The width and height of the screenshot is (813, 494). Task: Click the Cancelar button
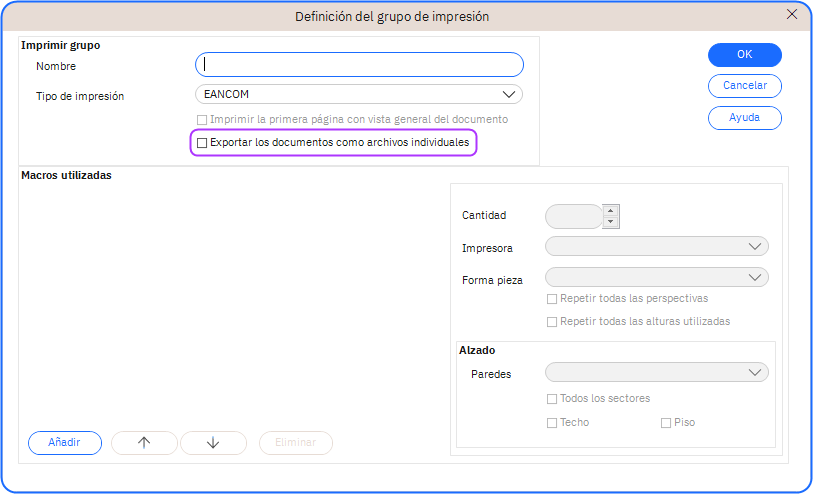pos(744,86)
